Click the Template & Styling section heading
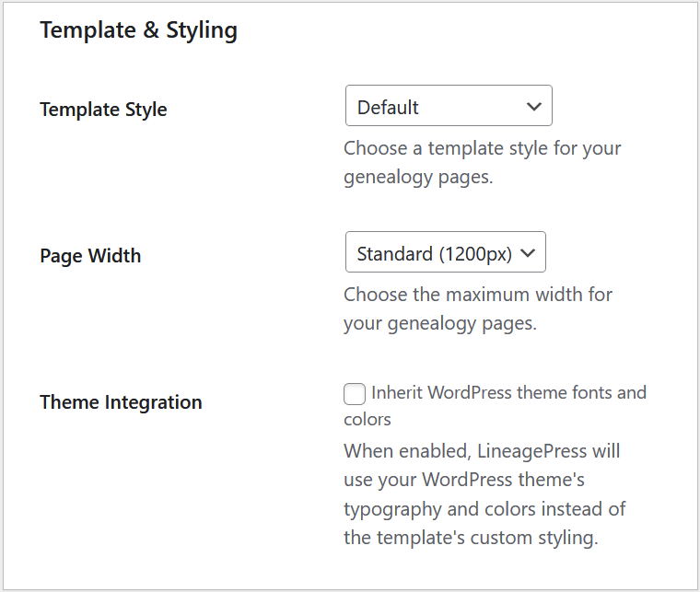 tap(138, 30)
